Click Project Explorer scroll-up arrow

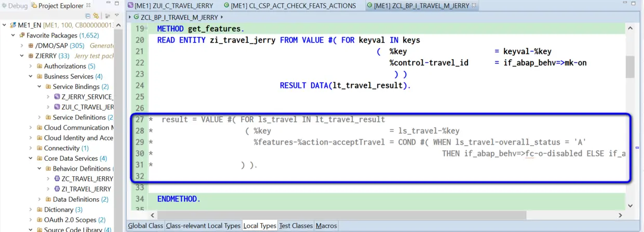[x=117, y=25]
